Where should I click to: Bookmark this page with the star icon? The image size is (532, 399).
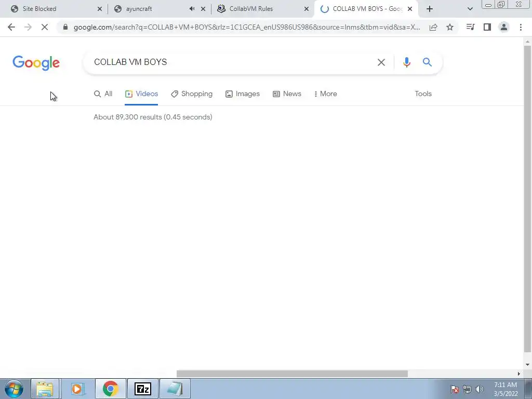point(450,27)
